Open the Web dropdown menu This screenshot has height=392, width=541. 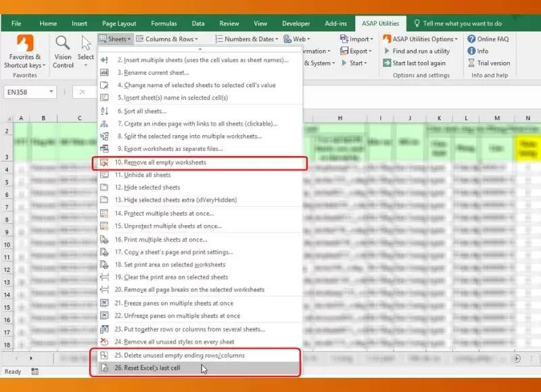click(x=297, y=39)
